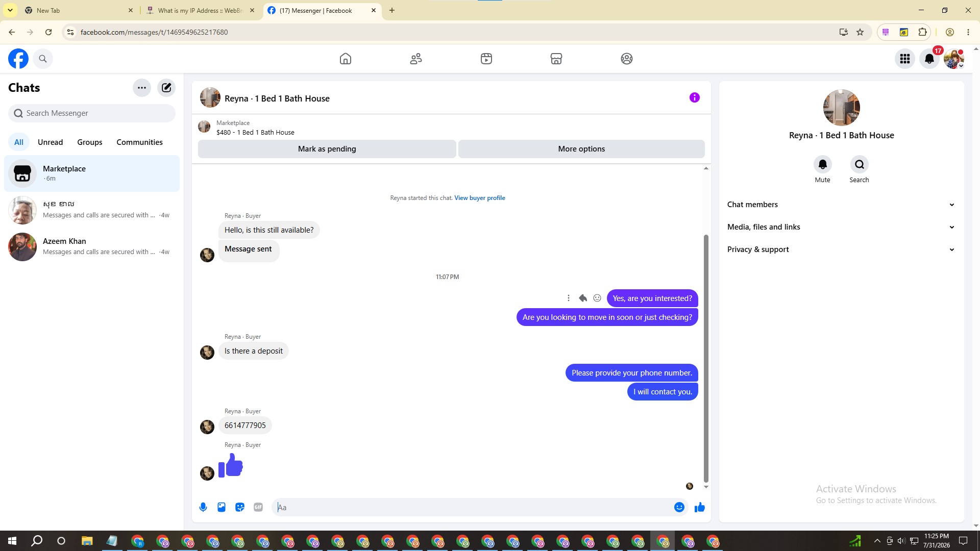Expand Media, files and links section

(x=841, y=227)
